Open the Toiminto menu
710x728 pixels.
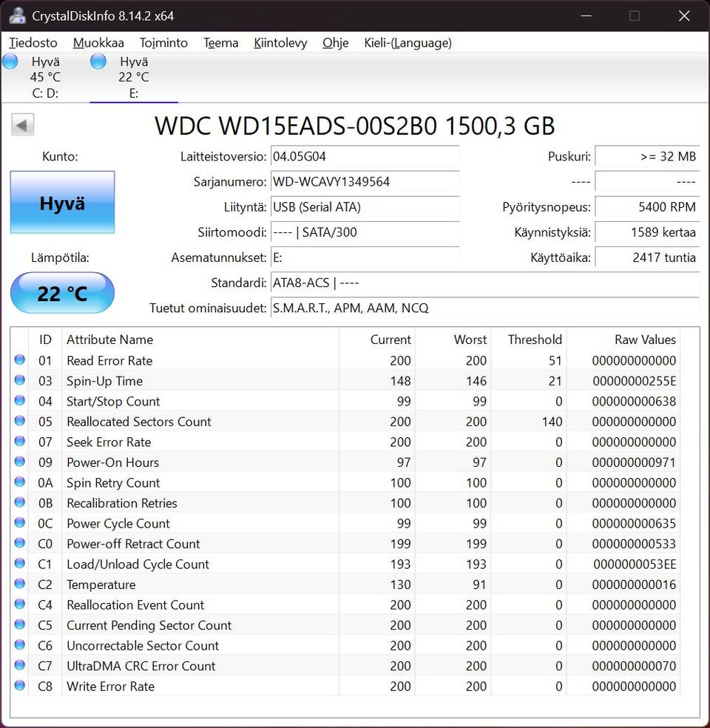(x=163, y=43)
